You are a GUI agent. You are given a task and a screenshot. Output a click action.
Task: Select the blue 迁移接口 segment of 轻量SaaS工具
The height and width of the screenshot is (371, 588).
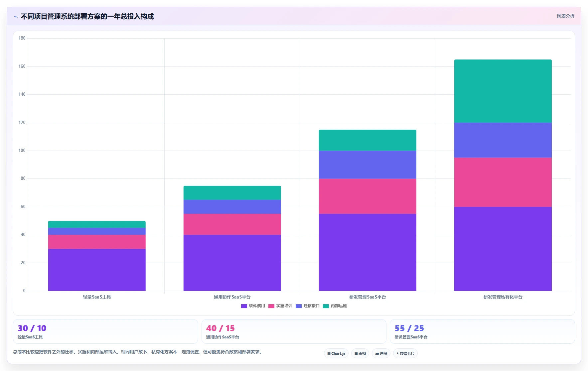(x=97, y=231)
